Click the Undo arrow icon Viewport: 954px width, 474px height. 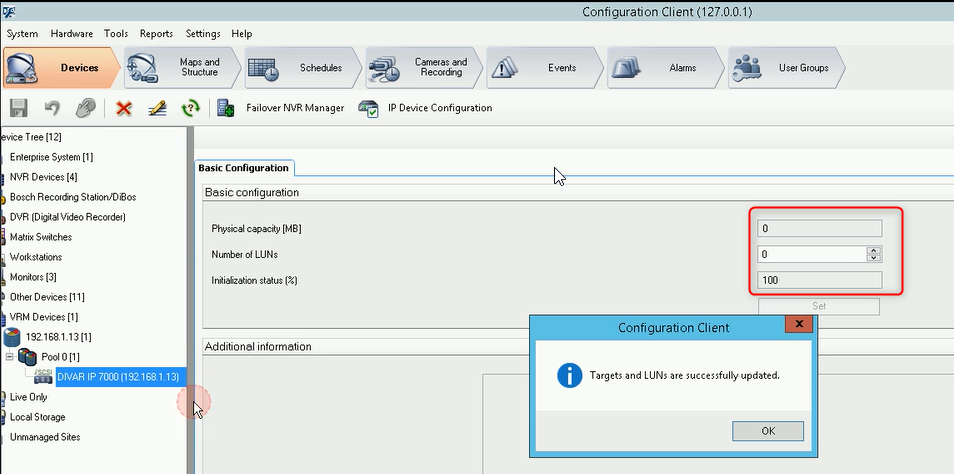tap(52, 108)
